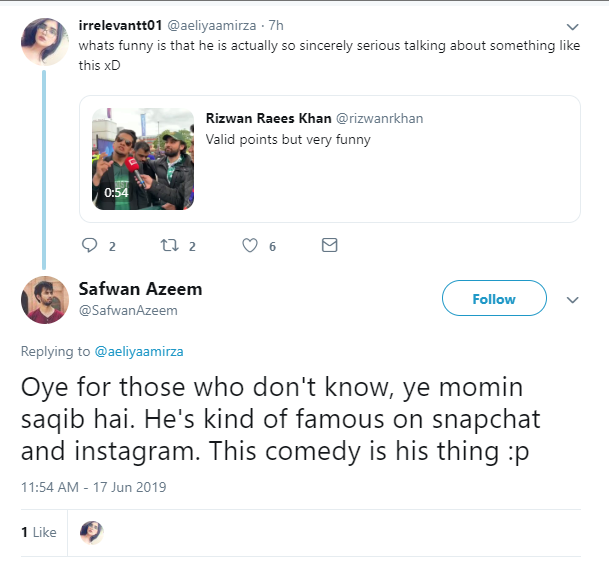Image resolution: width=609 pixels, height=567 pixels.
Task: Like the tweet with heart icon
Action: click(x=250, y=245)
